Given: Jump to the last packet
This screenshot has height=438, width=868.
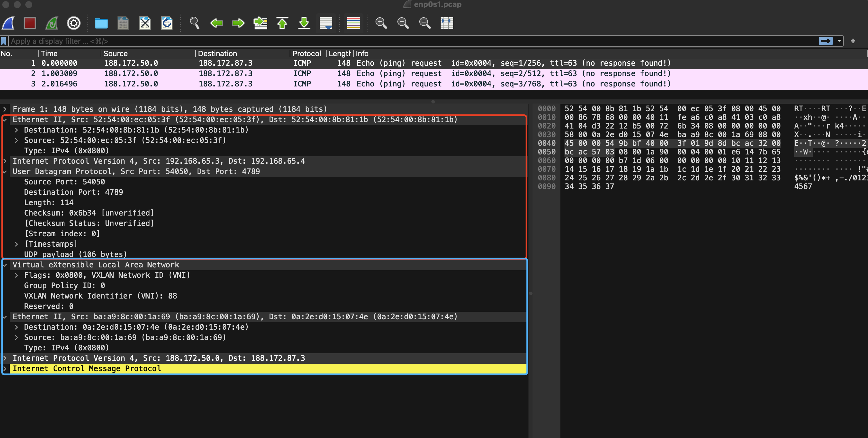Looking at the screenshot, I should [304, 23].
